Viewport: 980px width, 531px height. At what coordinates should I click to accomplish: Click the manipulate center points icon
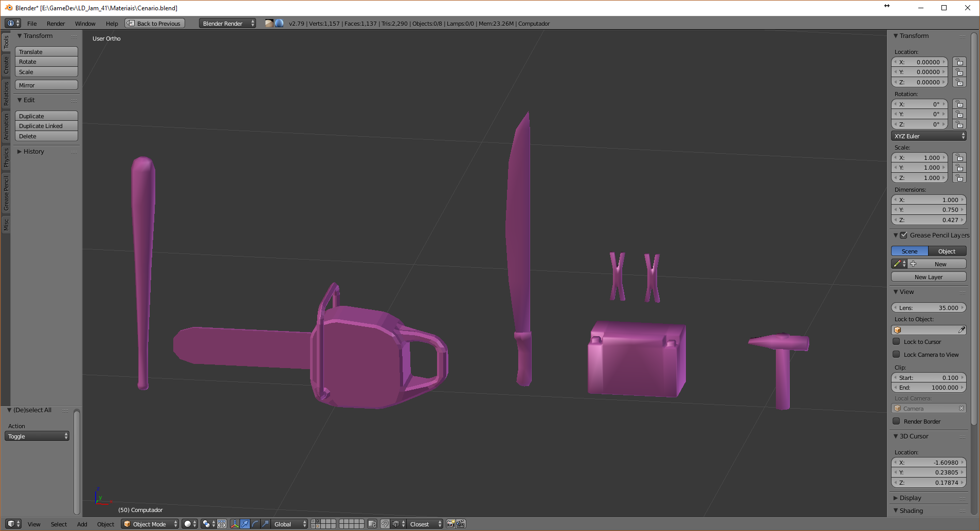222,524
